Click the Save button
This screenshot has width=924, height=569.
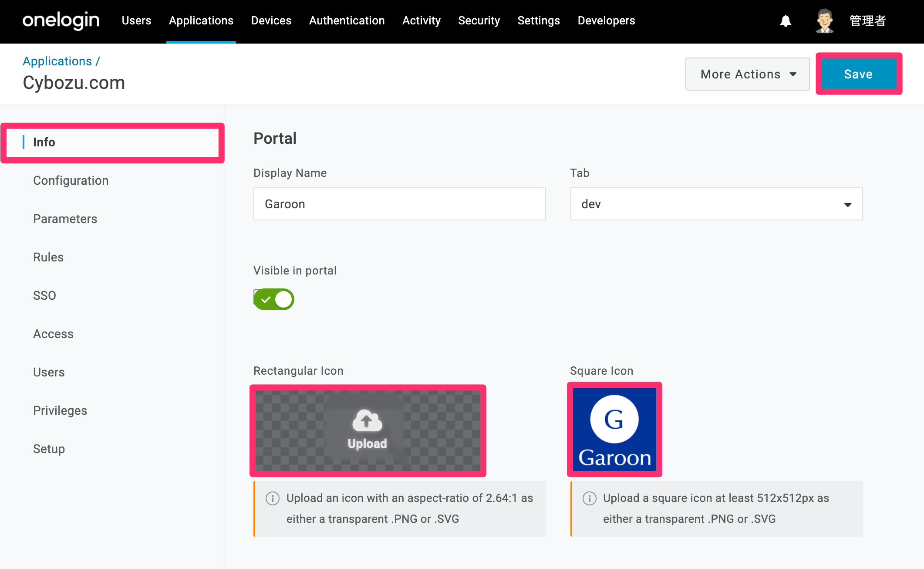pyautogui.click(x=859, y=74)
